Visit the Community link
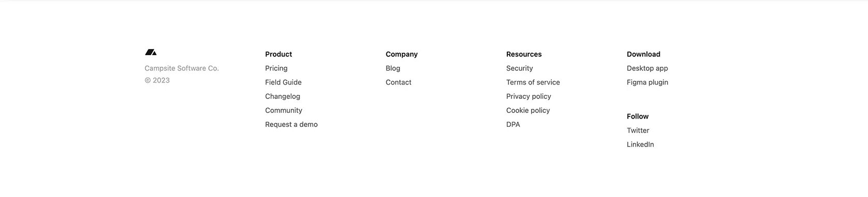Image resolution: width=868 pixels, height=197 pixels. [284, 110]
